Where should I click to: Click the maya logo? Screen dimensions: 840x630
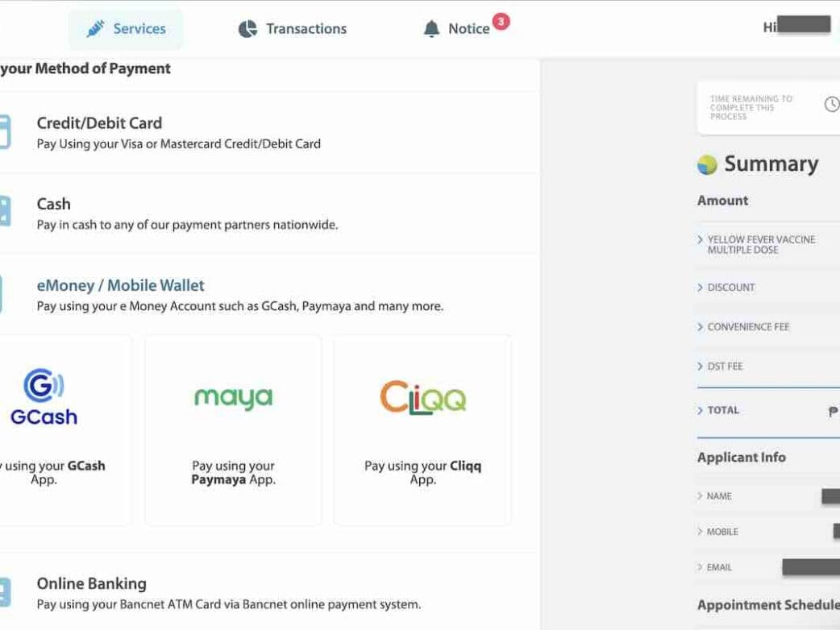click(233, 397)
